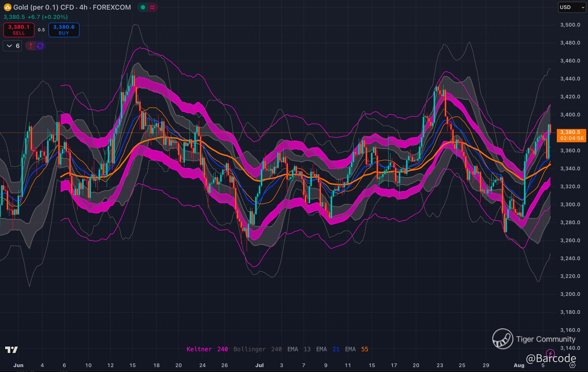This screenshot has width=588, height=372.
Task: Click the pink wavy lines indicator icon
Action: 152,7
